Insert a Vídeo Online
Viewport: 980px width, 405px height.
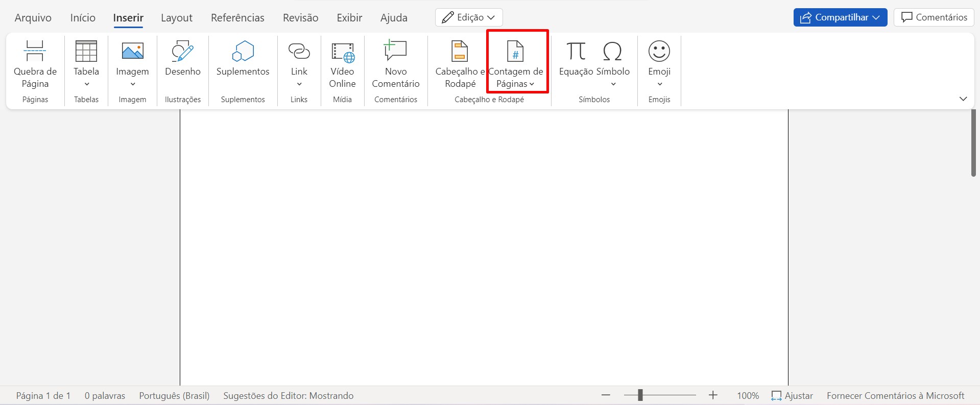coord(342,63)
